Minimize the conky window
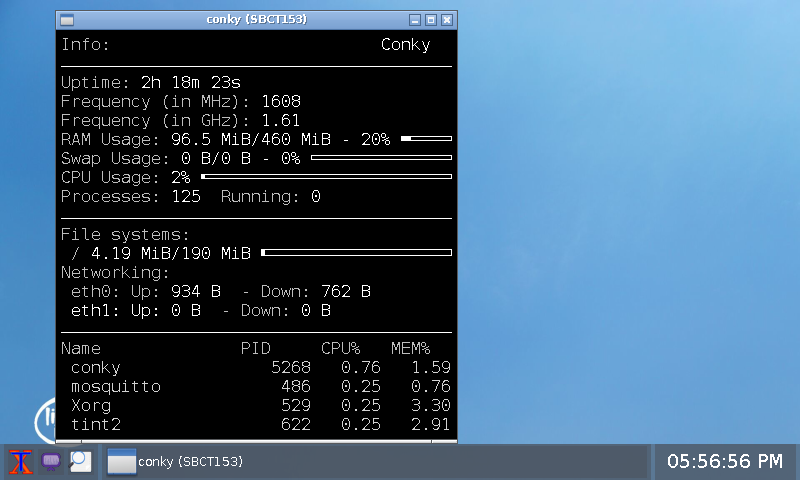This screenshot has height=480, width=800. [x=415, y=20]
